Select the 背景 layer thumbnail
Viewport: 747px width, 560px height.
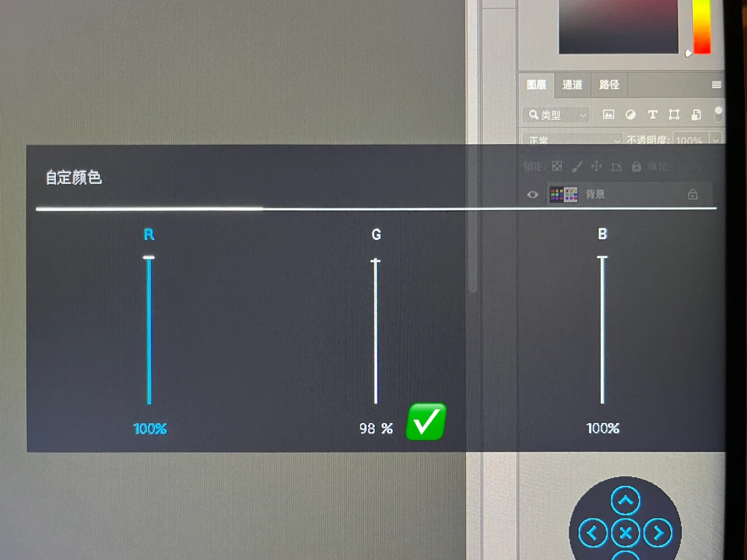(x=563, y=195)
